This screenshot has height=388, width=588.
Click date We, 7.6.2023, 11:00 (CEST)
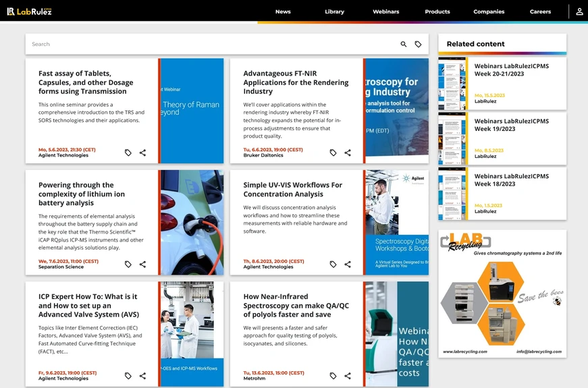click(x=68, y=261)
